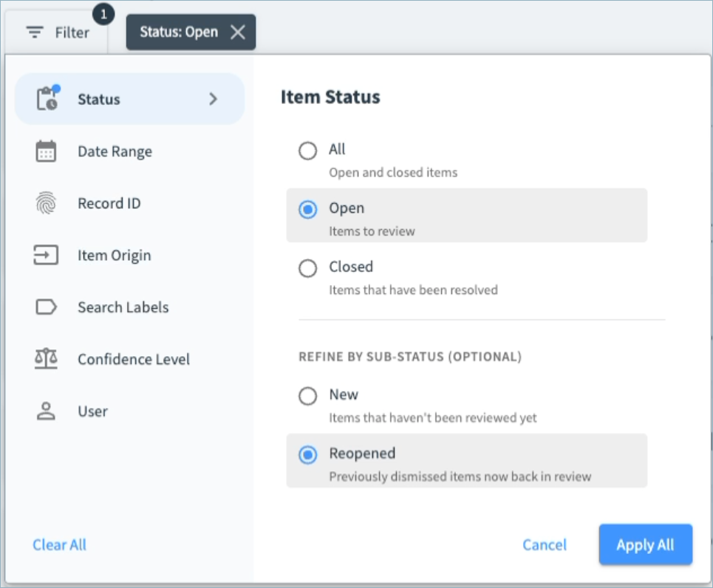
Task: Choose the New sub-status radio button
Action: pyautogui.click(x=308, y=396)
